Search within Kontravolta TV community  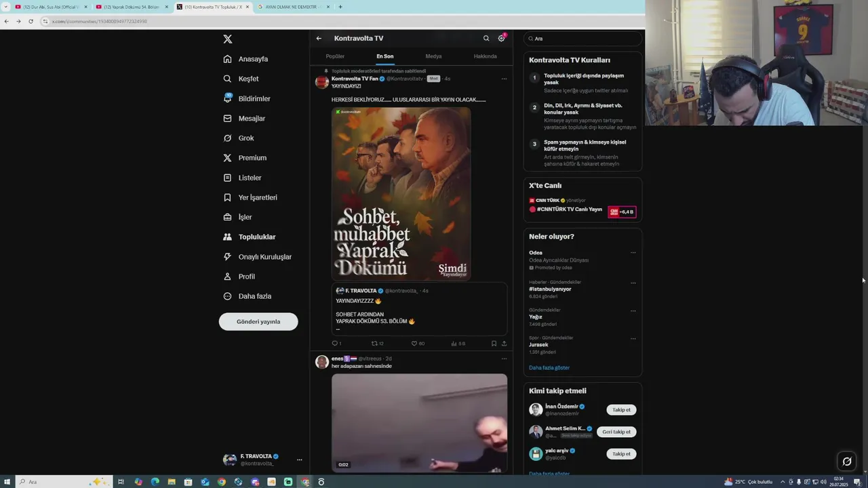tap(486, 39)
